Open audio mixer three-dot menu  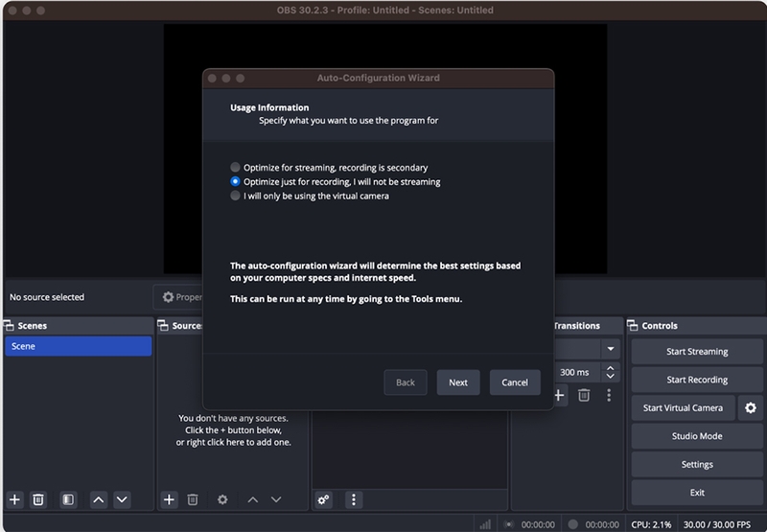[354, 499]
